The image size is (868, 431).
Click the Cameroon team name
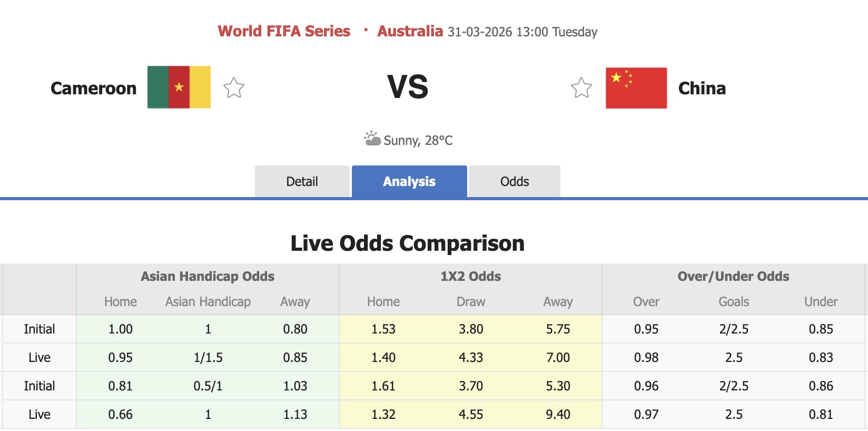point(93,88)
